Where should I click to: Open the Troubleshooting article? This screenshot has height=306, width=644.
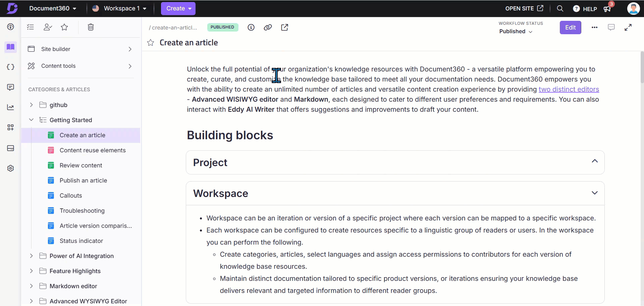click(82, 211)
